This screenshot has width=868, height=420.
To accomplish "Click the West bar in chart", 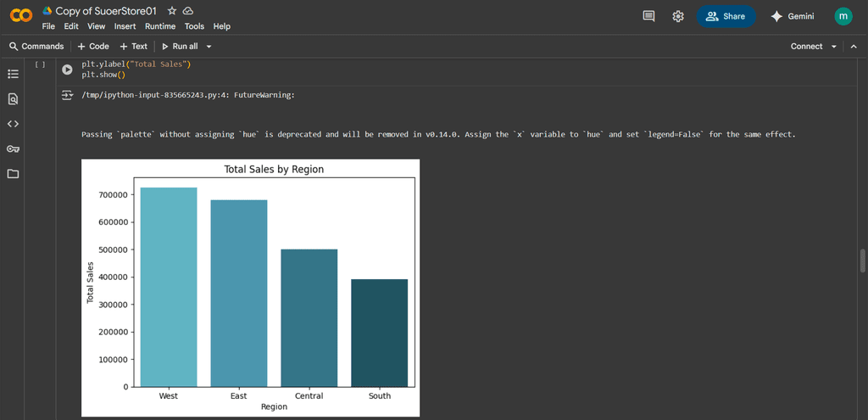I will [x=169, y=287].
